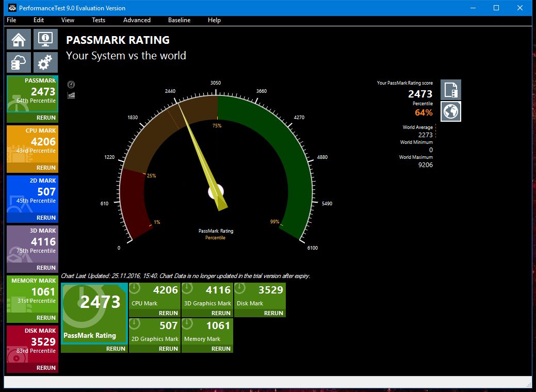The height and width of the screenshot is (392, 536).
Task: Rerun the PassMark test in sidebar
Action: pos(46,118)
